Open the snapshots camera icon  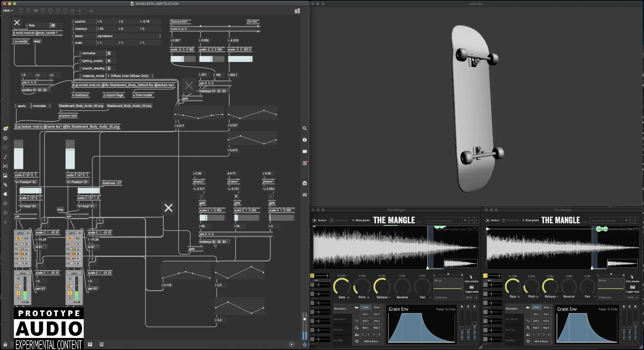point(304,183)
